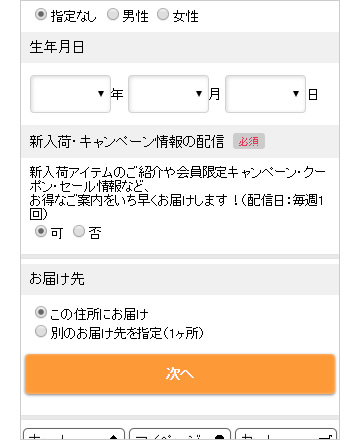Choose 男性 as gender
360x440 pixels.
coord(113,14)
